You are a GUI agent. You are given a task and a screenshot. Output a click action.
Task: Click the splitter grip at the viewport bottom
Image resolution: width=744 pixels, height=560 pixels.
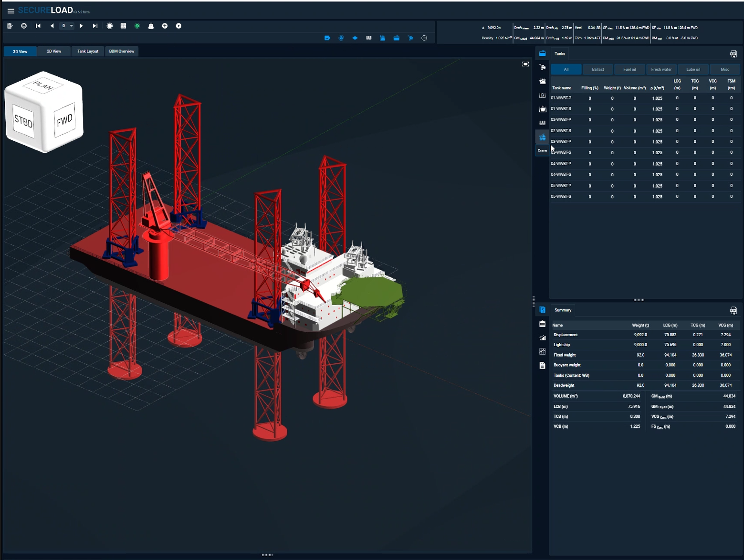(267, 555)
